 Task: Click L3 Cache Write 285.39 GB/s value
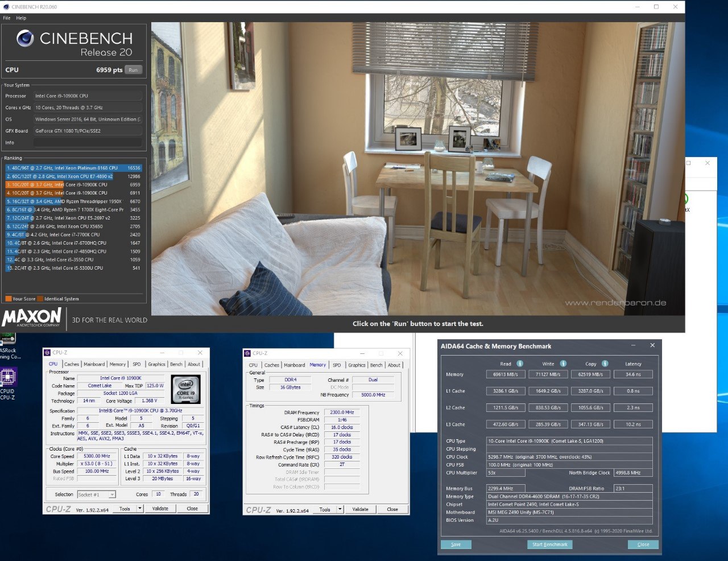(548, 424)
